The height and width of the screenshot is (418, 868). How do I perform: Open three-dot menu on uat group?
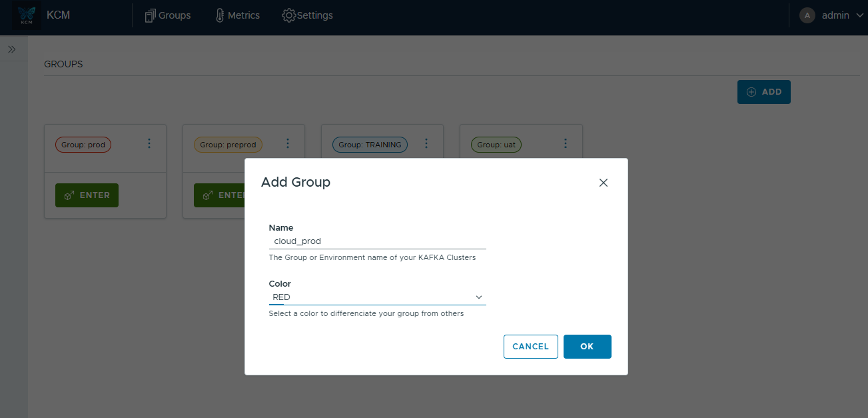tap(565, 144)
